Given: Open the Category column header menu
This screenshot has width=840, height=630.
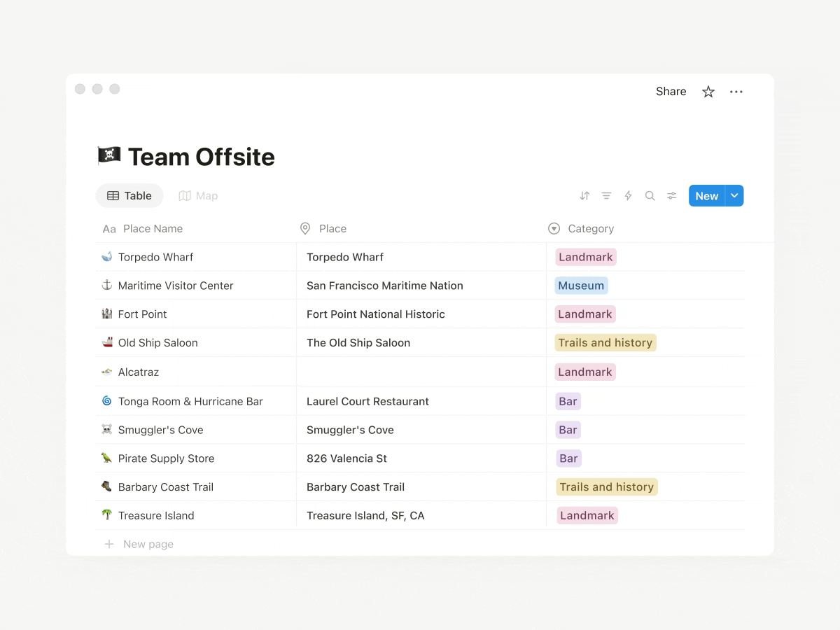Looking at the screenshot, I should (x=581, y=228).
